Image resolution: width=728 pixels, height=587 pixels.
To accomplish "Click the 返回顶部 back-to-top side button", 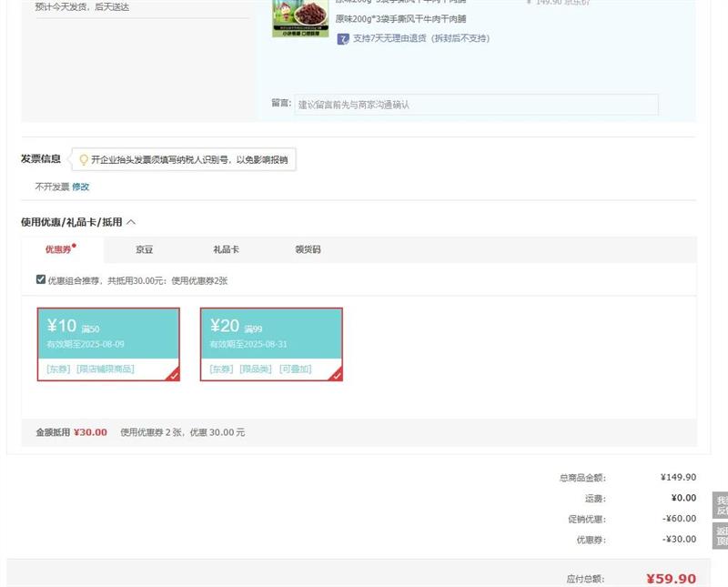I will click(x=721, y=536).
